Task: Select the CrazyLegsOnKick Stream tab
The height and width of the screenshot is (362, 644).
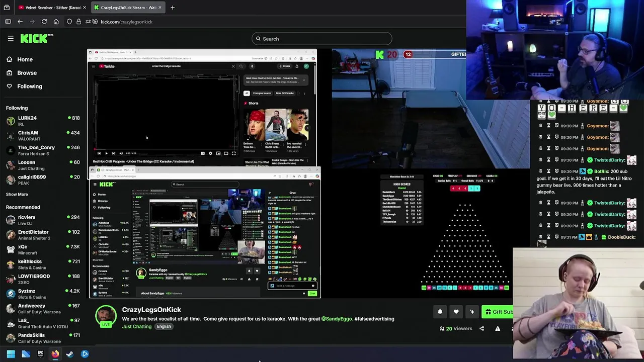Action: (128, 8)
